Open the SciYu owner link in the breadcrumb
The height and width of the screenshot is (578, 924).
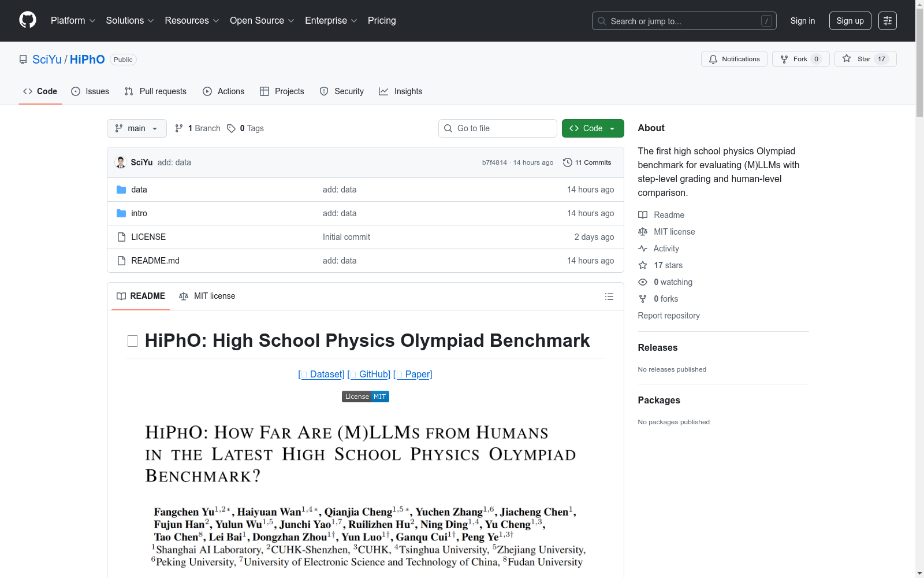(47, 60)
